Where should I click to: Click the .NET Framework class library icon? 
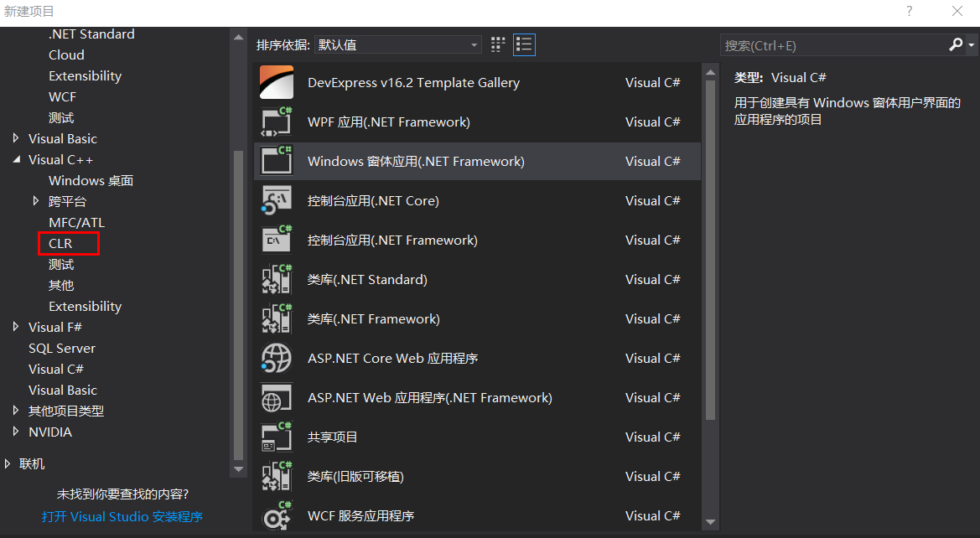(277, 318)
